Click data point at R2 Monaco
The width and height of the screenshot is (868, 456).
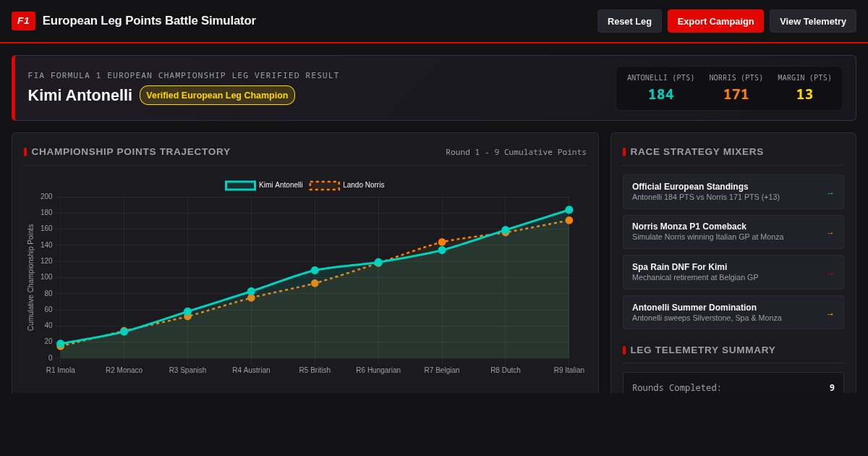124,331
